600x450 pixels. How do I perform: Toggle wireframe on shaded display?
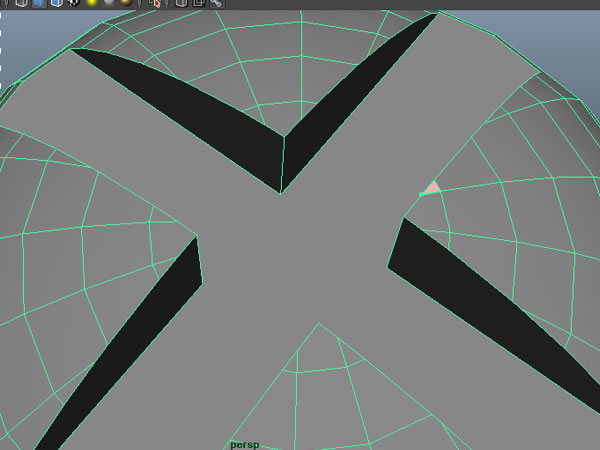tap(56, 3)
